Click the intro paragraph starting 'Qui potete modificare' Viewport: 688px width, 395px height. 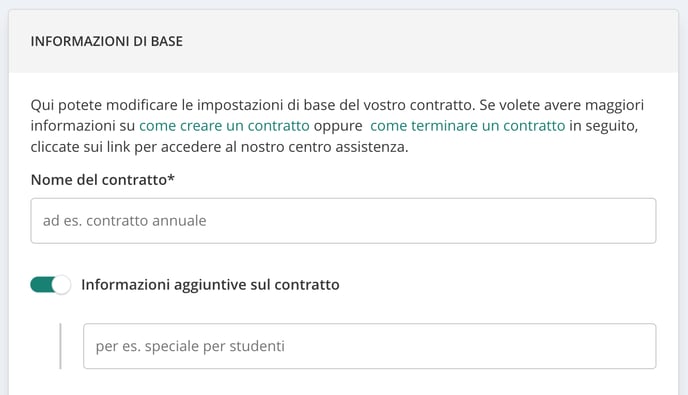(337, 126)
